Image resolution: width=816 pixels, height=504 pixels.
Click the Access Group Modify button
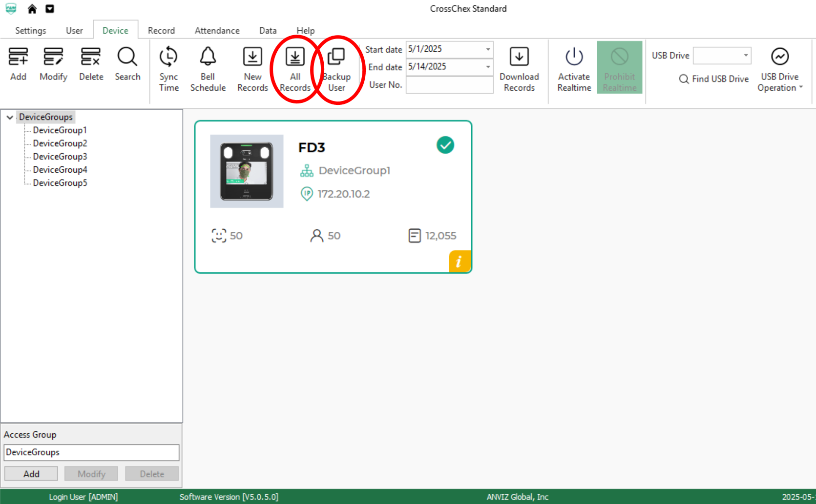91,474
